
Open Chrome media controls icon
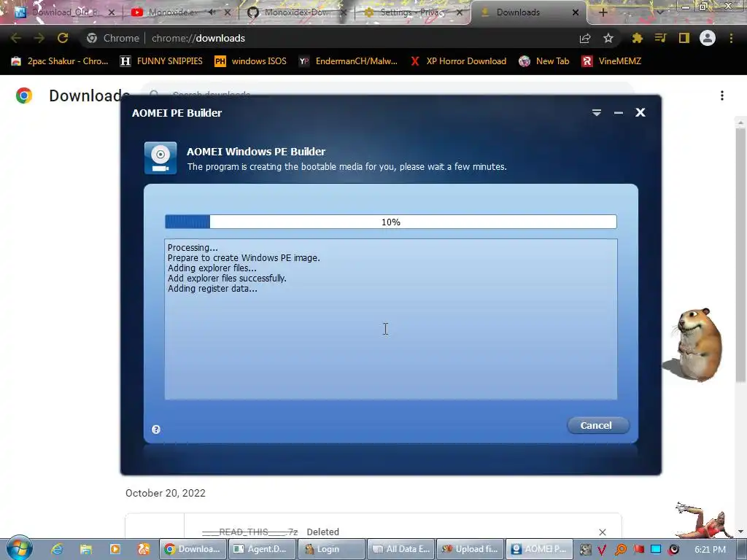coord(660,38)
